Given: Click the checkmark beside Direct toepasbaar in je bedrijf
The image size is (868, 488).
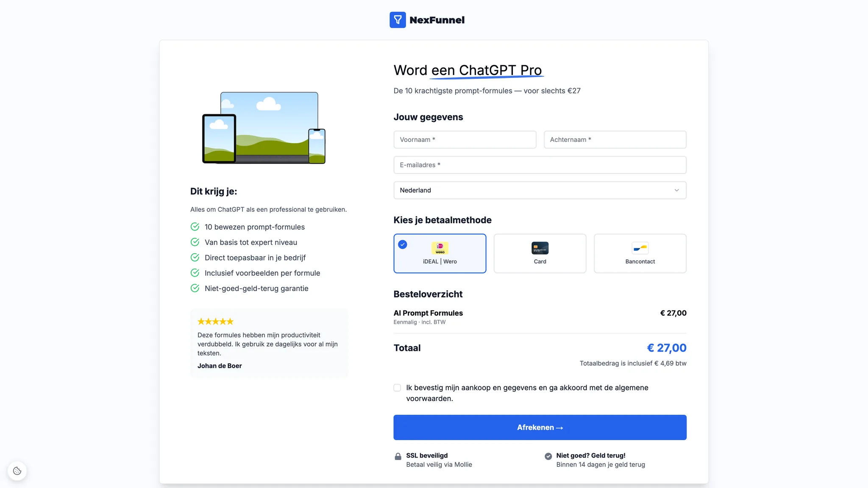Looking at the screenshot, I should coord(195,257).
